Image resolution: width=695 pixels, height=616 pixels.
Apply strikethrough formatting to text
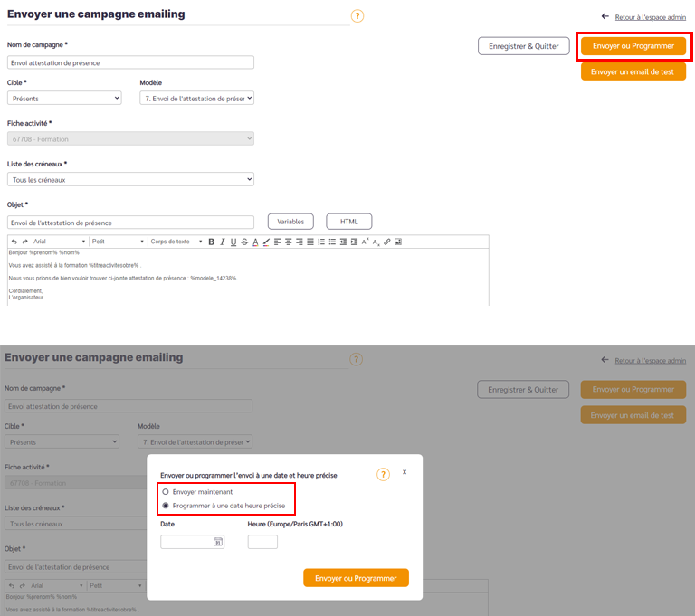tap(244, 242)
